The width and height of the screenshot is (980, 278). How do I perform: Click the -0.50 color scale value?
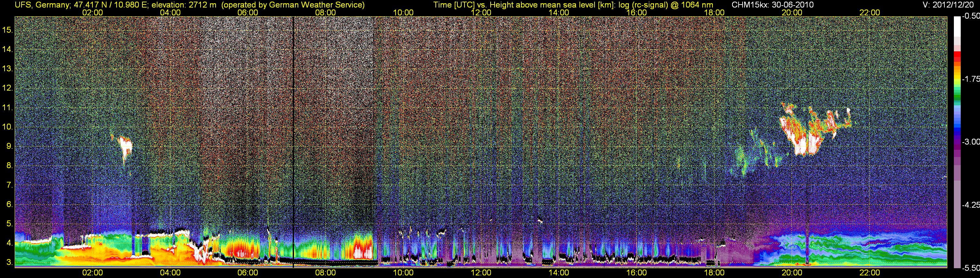(x=971, y=16)
